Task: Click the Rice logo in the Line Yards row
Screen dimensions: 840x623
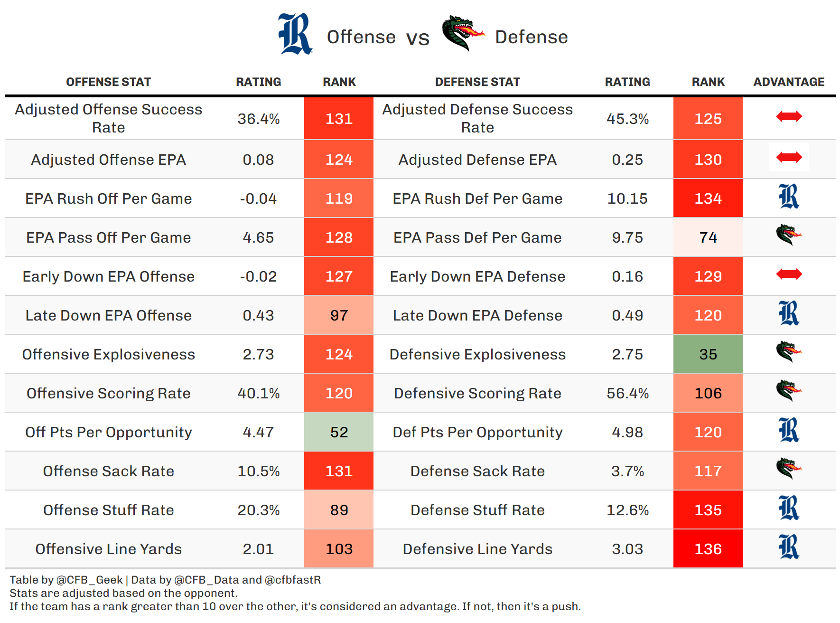Action: point(789,547)
